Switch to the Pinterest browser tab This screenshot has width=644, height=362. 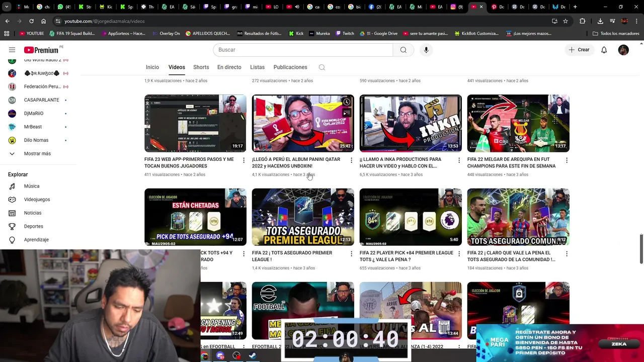click(498, 7)
